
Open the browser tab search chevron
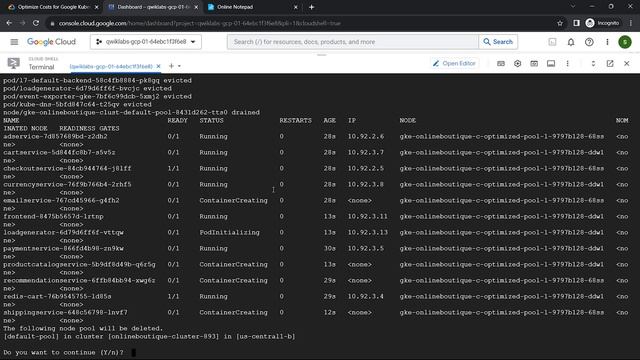pyautogui.click(x=573, y=7)
